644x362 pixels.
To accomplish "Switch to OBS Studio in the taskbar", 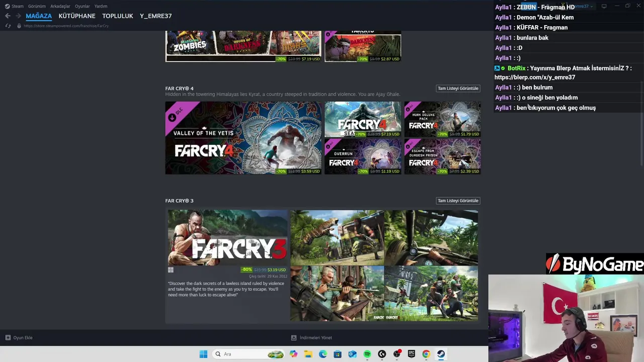I will coord(397,354).
